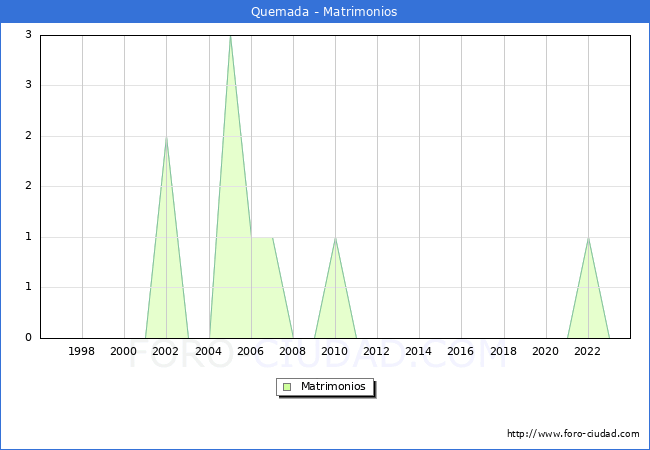Click the Matrimonios legend label
650x450 pixels.
[333, 386]
